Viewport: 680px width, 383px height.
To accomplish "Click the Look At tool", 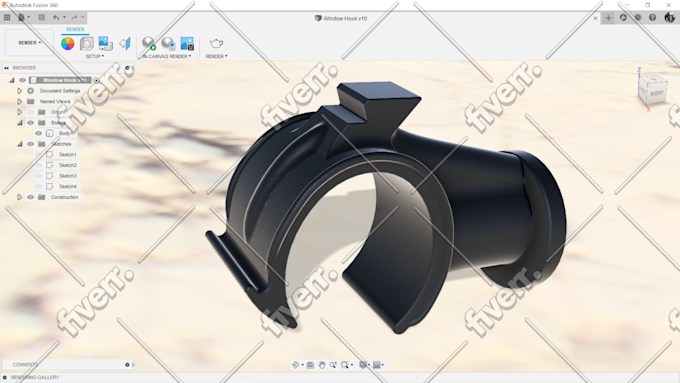I will [310, 365].
